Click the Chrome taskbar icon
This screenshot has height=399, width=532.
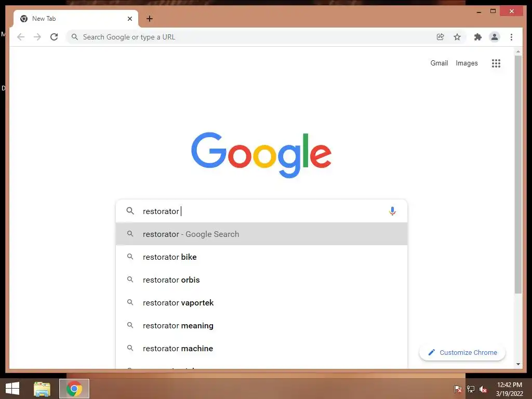pyautogui.click(x=74, y=389)
